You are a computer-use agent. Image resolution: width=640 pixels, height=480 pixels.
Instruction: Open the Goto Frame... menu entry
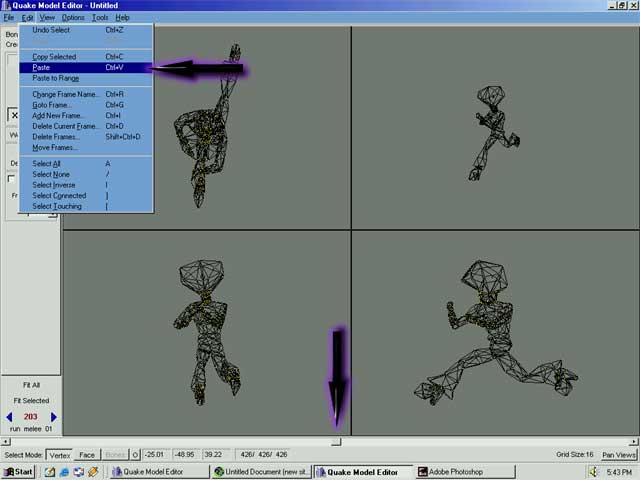[x=51, y=105]
